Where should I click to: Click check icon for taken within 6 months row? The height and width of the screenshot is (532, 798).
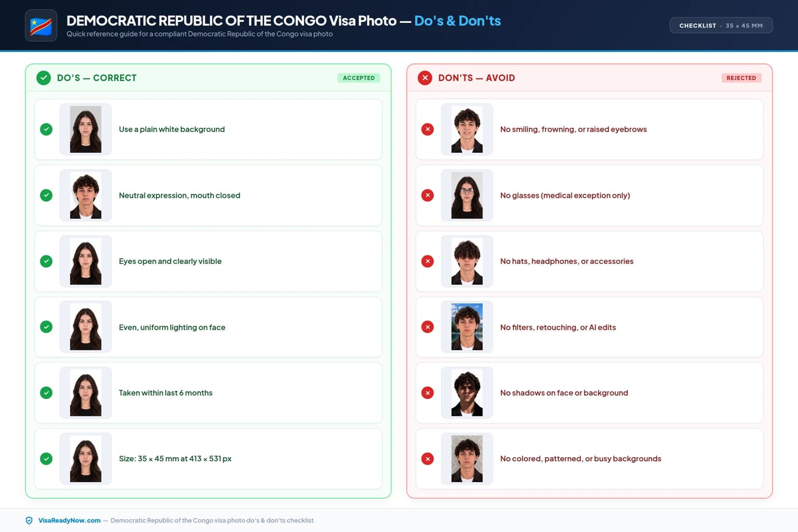pyautogui.click(x=46, y=393)
